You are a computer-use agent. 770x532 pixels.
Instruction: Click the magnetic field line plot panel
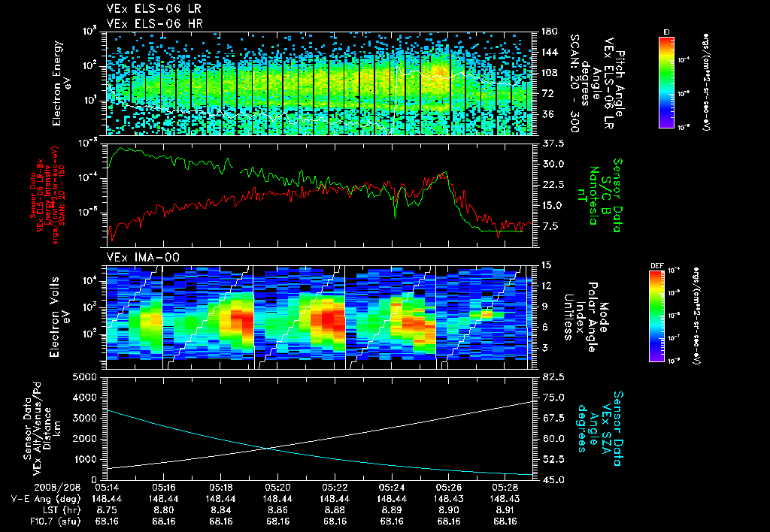point(320,195)
